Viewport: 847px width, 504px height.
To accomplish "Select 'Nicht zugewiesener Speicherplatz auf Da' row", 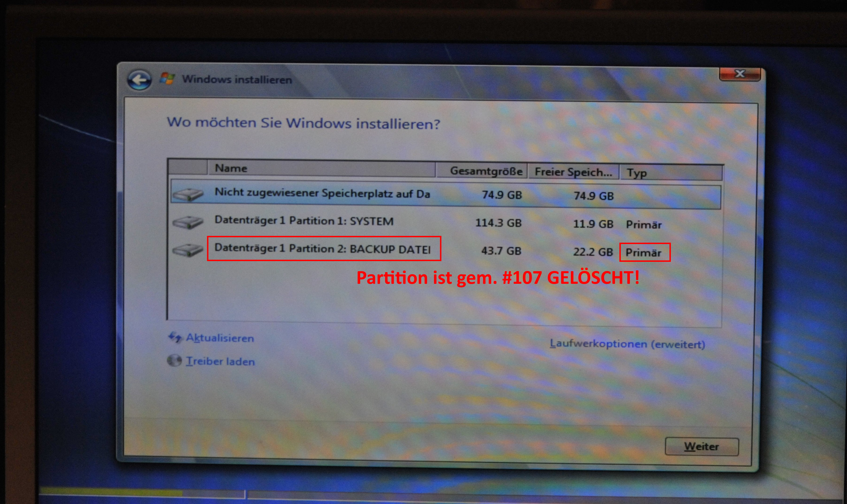I will (445, 194).
